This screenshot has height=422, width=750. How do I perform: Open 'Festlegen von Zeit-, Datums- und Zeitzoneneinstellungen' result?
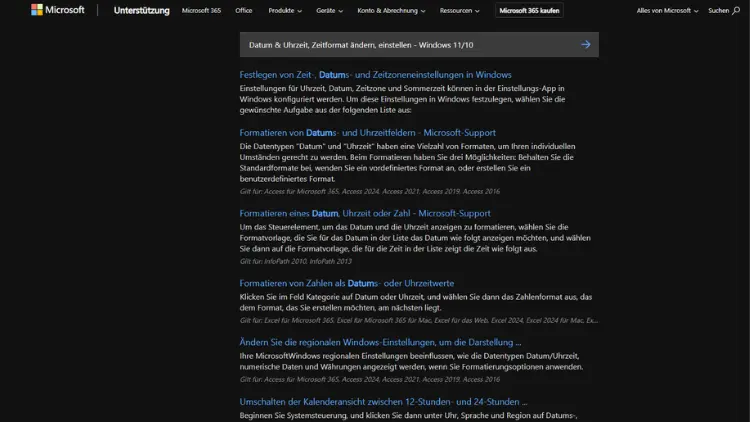click(375, 75)
